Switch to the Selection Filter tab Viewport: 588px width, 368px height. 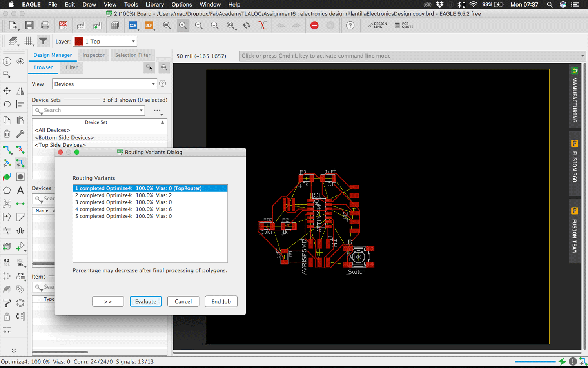point(133,55)
